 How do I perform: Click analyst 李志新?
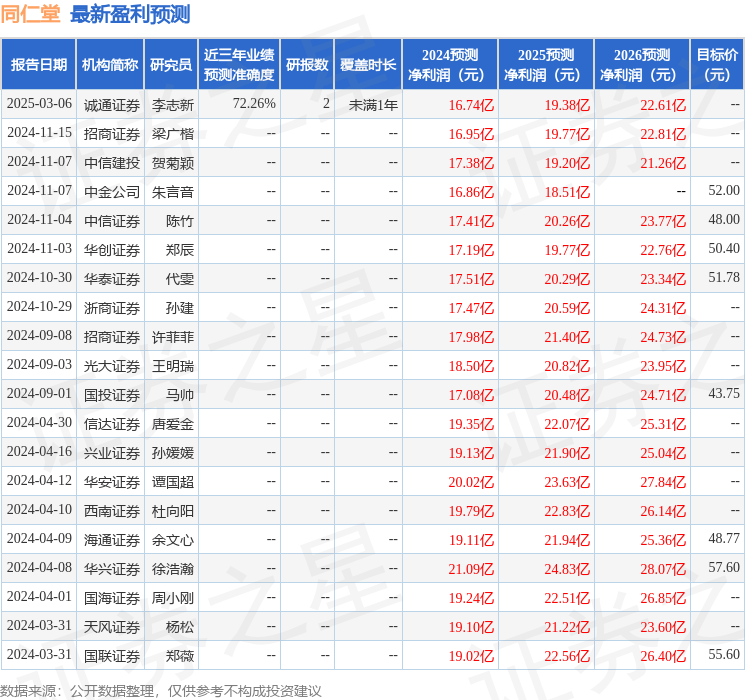click(x=172, y=105)
